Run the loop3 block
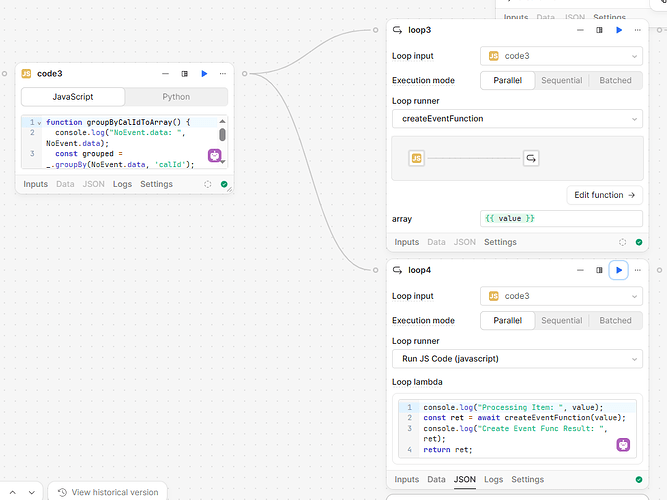Screen dimensions: 667x500 pyautogui.click(x=618, y=30)
